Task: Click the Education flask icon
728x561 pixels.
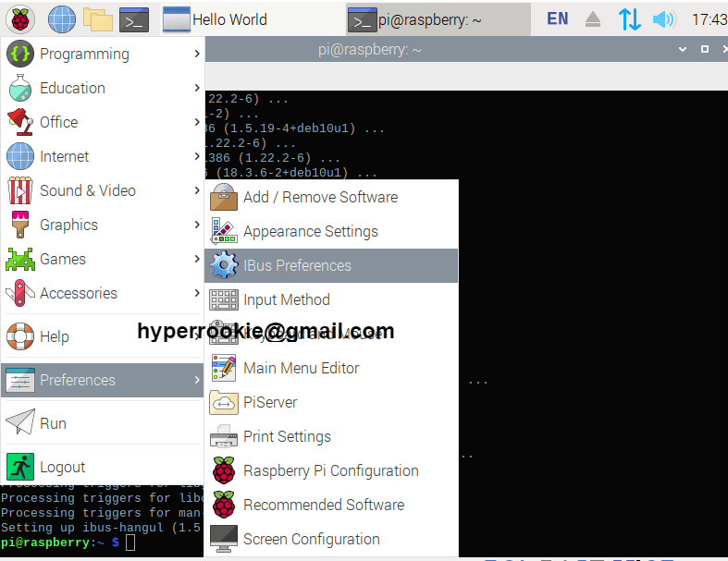Action: [x=20, y=88]
